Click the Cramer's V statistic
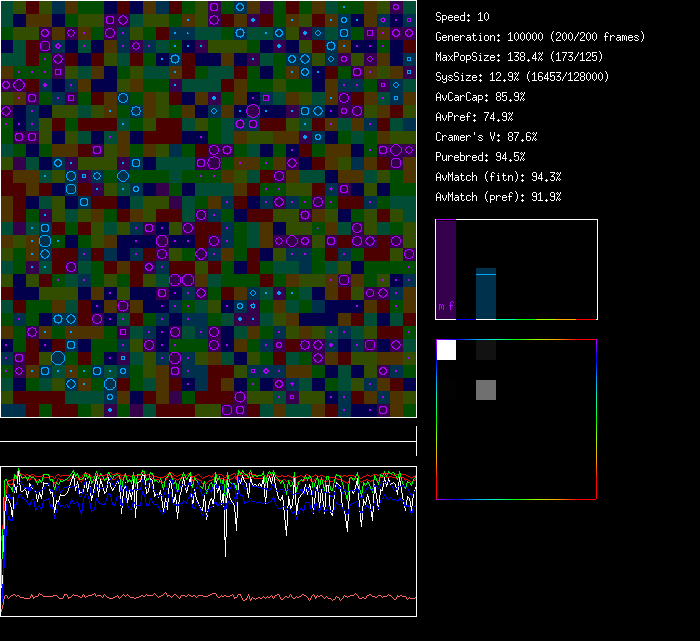Image resolution: width=700 pixels, height=641 pixels. point(485,137)
